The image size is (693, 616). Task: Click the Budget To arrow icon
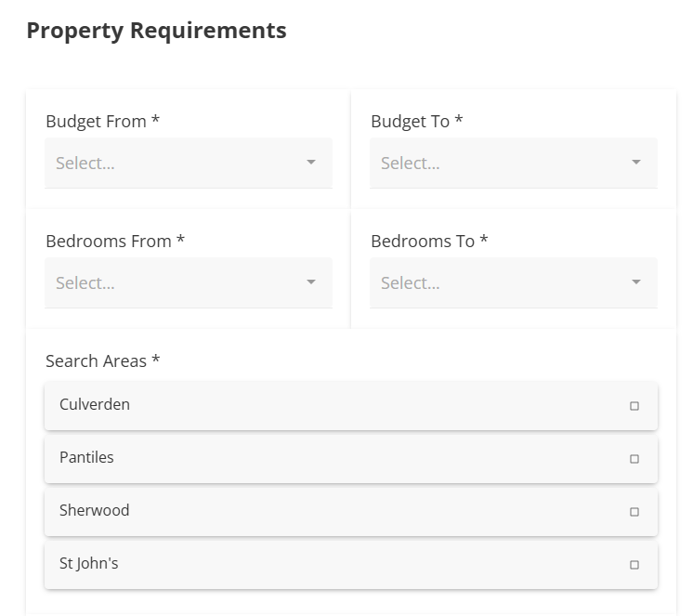636,163
